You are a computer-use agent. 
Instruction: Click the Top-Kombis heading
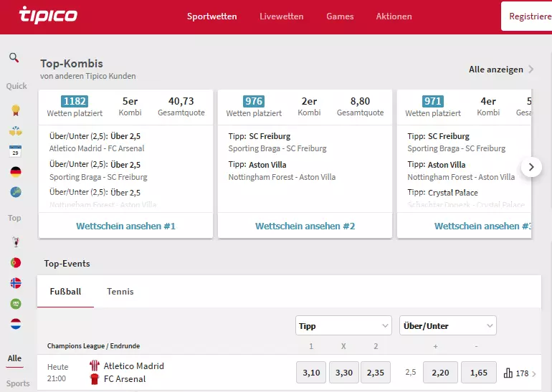coord(72,64)
